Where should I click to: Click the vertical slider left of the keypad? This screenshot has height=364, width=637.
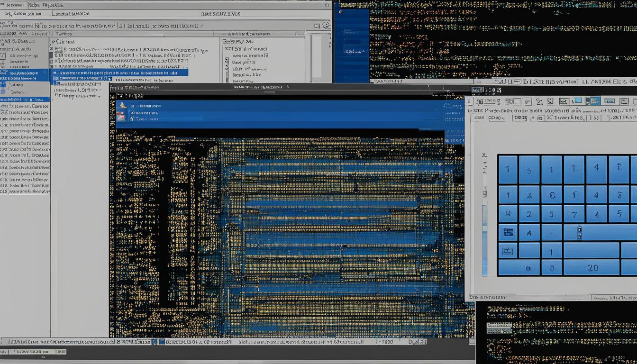pyautogui.click(x=484, y=223)
